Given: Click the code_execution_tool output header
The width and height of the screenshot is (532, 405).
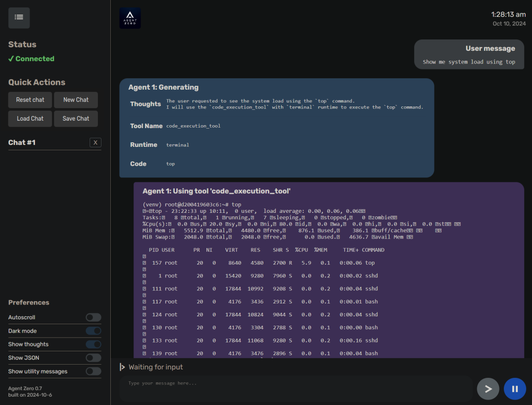Looking at the screenshot, I should coord(216,191).
